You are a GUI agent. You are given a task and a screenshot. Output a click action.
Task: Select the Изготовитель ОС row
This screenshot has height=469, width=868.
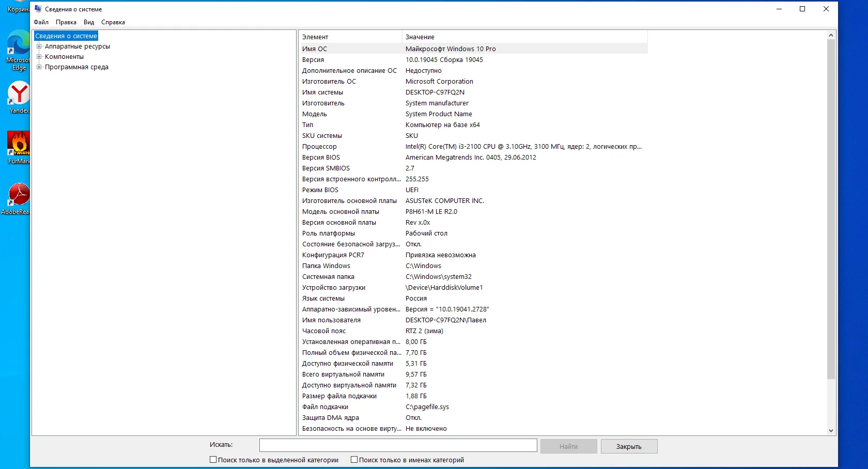(x=473, y=82)
